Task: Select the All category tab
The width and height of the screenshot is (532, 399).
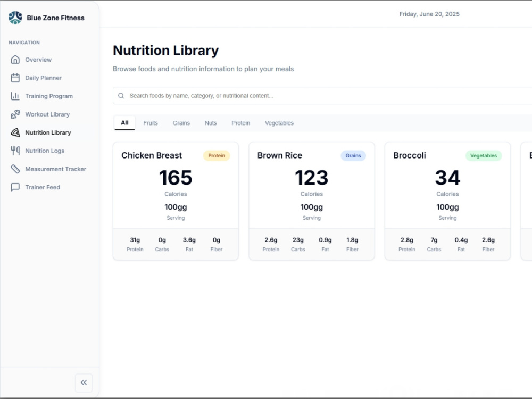Action: click(x=124, y=123)
